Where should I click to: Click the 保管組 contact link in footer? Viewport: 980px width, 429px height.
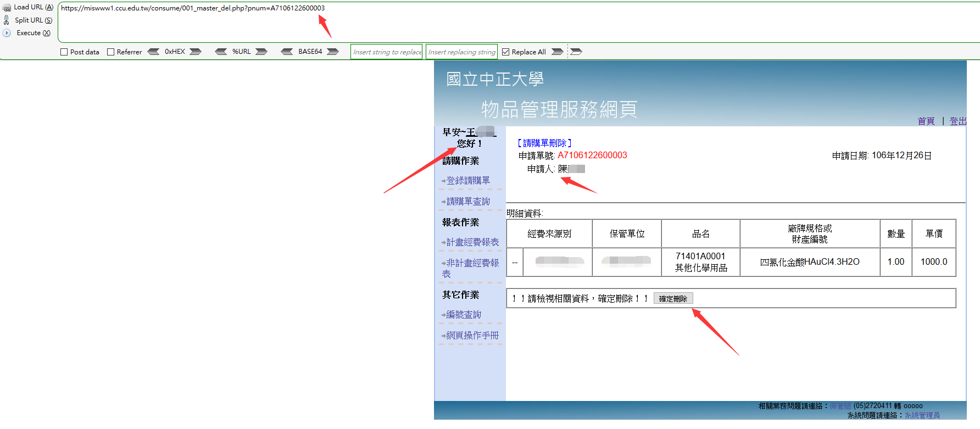coord(840,406)
